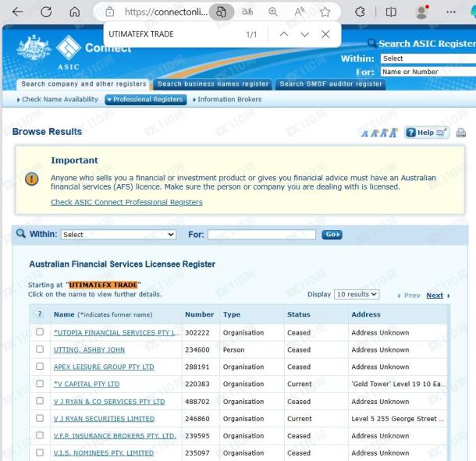Image resolution: width=476 pixels, height=461 pixels.
Task: Focus the find-on-page text box
Action: point(173,34)
